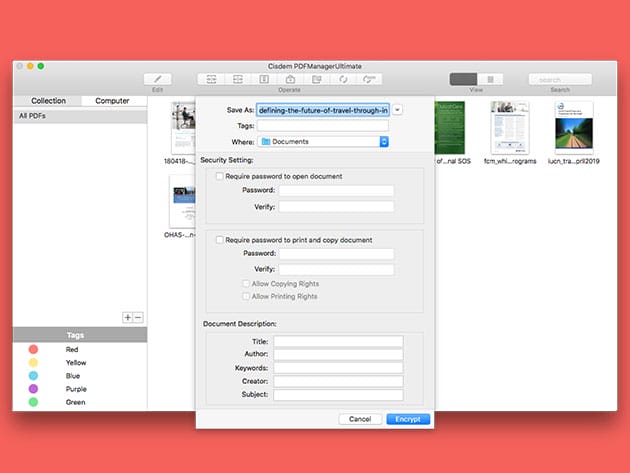Pick the Purple tag color
This screenshot has height=473, width=630.
coord(34,389)
